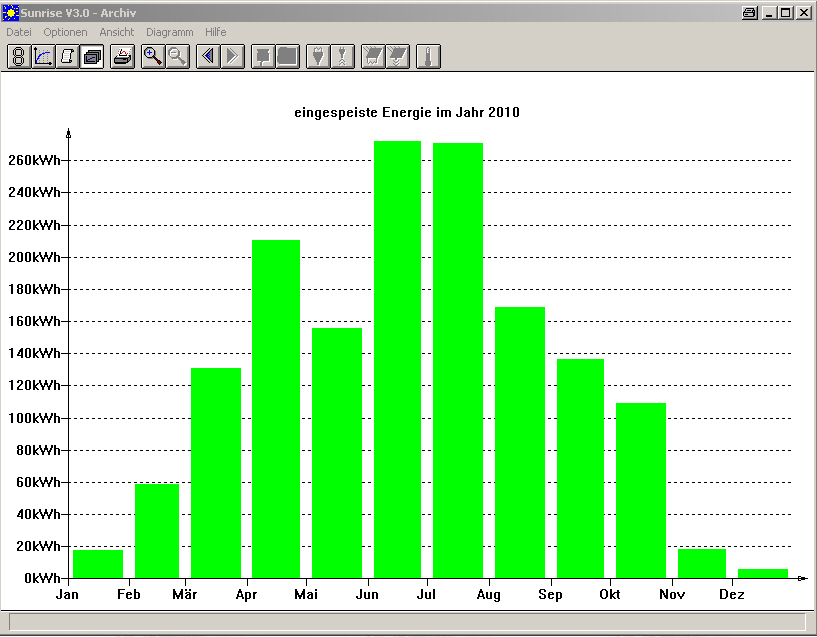This screenshot has height=637, width=817.
Task: Click the 200kWh axis label
Action: pyautogui.click(x=34, y=257)
